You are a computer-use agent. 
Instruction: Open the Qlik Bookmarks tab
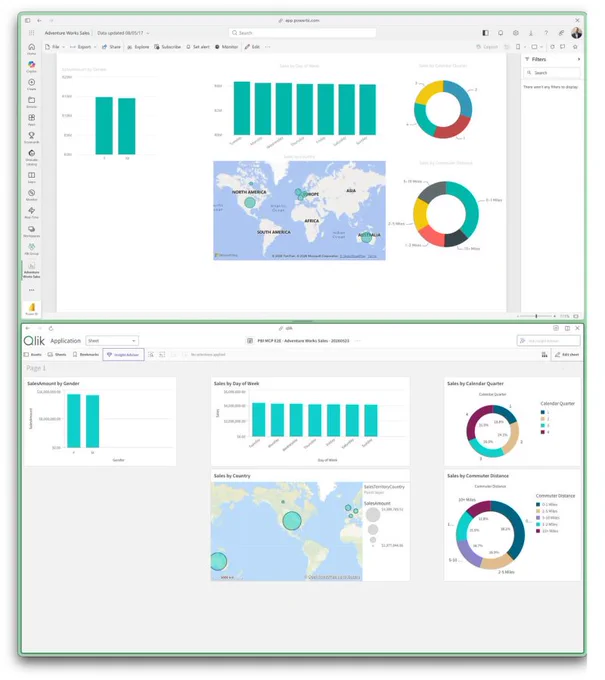[86, 355]
